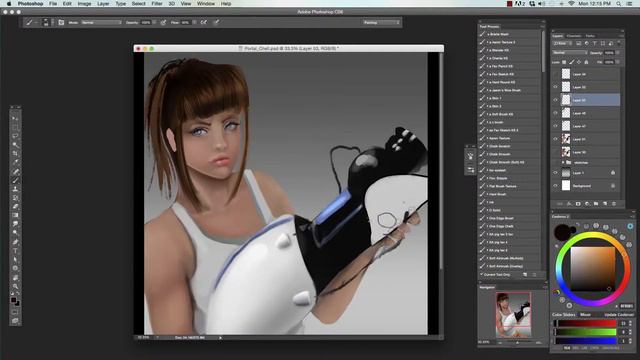Select the Type tool

[15, 251]
